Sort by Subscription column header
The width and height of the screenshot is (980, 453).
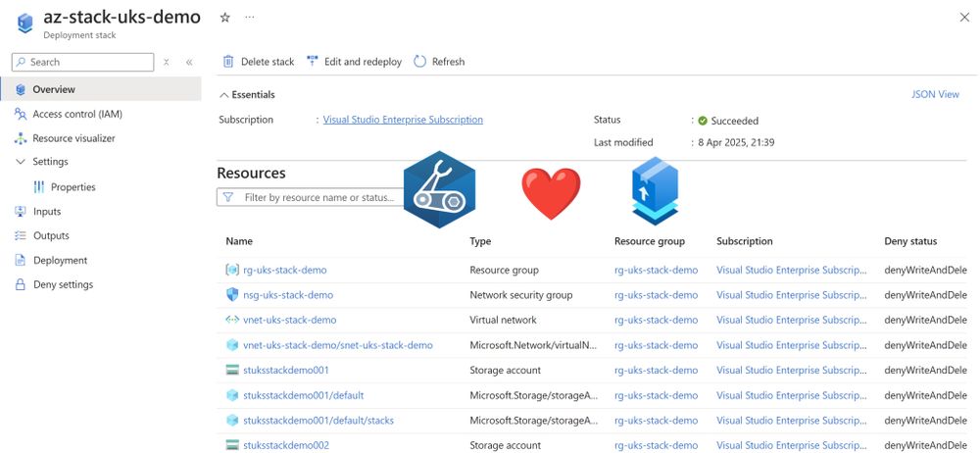coord(745,241)
